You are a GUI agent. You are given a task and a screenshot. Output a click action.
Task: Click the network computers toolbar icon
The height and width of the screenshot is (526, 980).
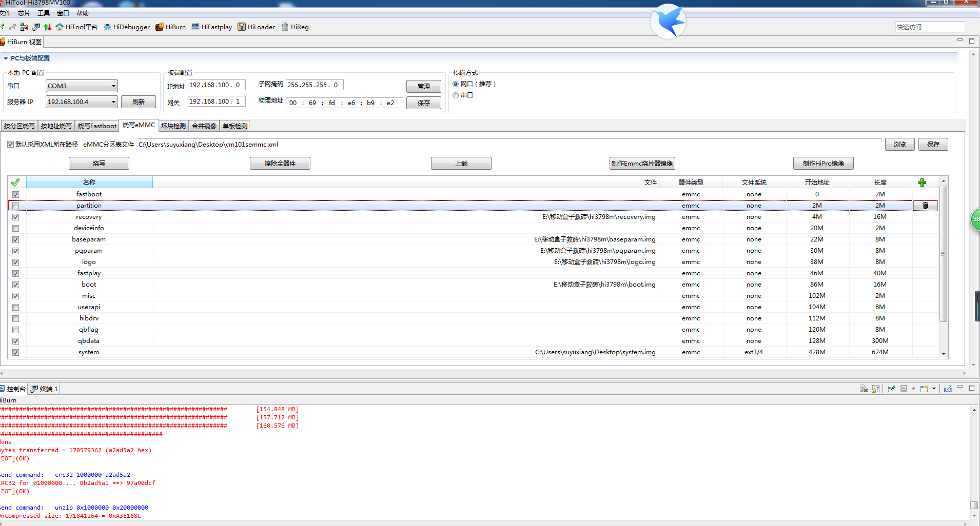point(24,27)
